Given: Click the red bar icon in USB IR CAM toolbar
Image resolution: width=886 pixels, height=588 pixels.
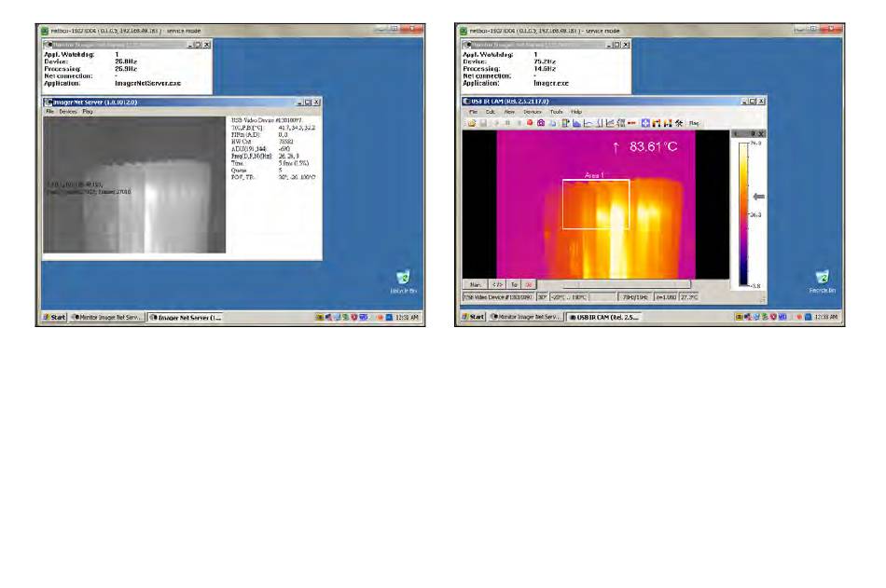Looking at the screenshot, I should coord(631,123).
